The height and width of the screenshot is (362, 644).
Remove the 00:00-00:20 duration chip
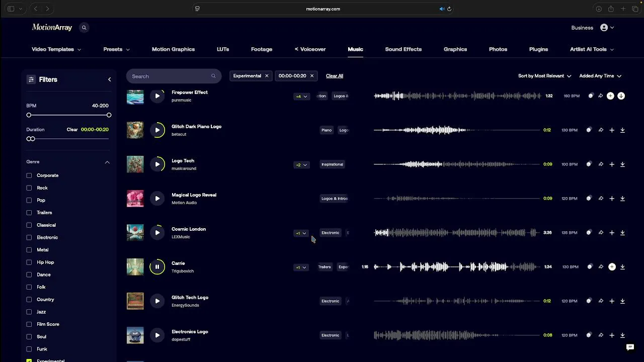pyautogui.click(x=312, y=76)
